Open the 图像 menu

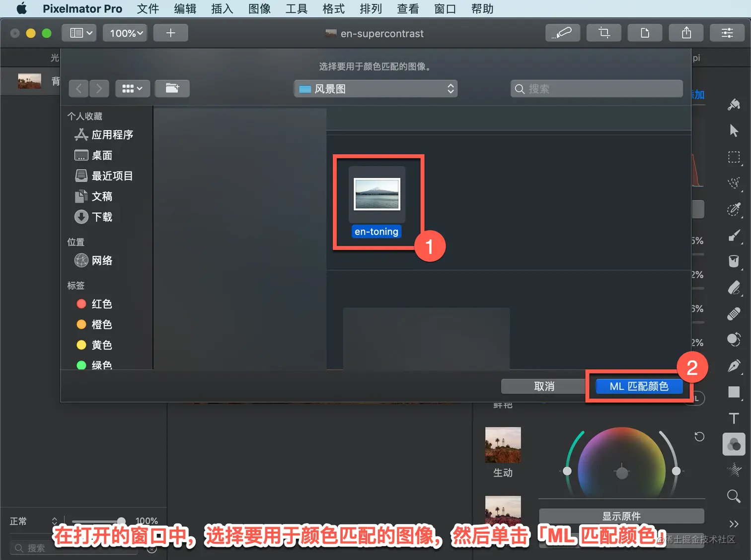pyautogui.click(x=259, y=9)
